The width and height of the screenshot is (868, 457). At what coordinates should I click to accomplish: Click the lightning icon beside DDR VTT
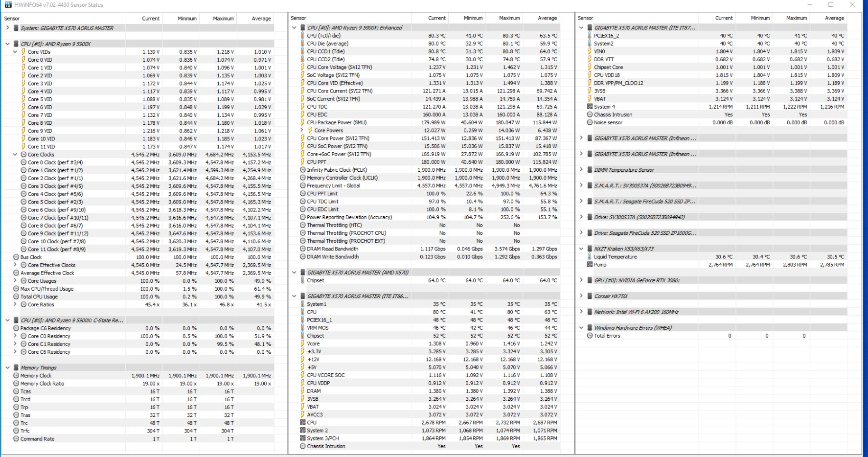pos(590,59)
